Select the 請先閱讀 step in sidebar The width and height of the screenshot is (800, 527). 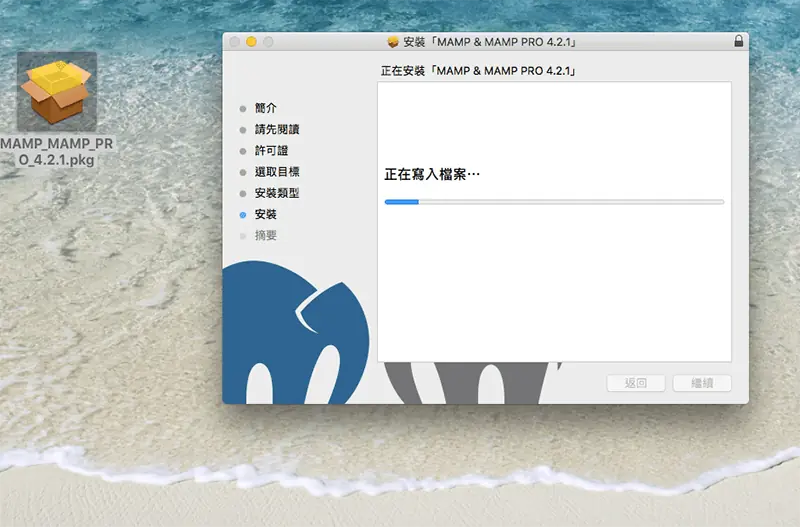(x=277, y=130)
